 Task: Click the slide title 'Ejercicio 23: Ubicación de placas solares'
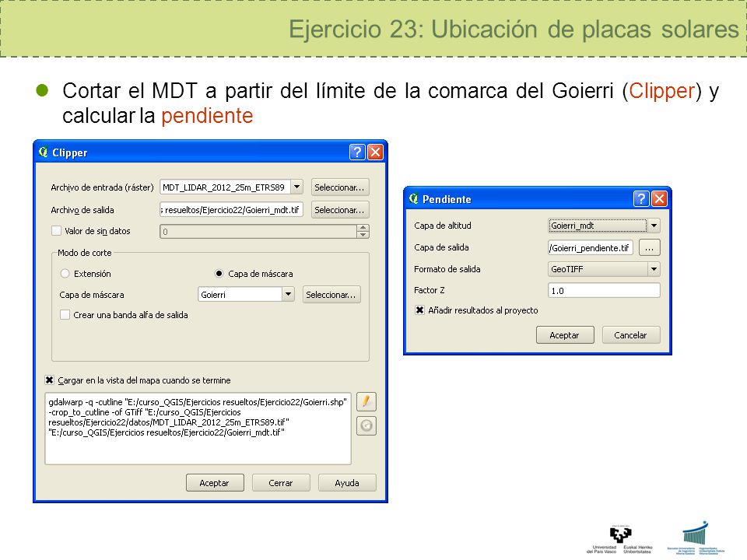pos(514,29)
